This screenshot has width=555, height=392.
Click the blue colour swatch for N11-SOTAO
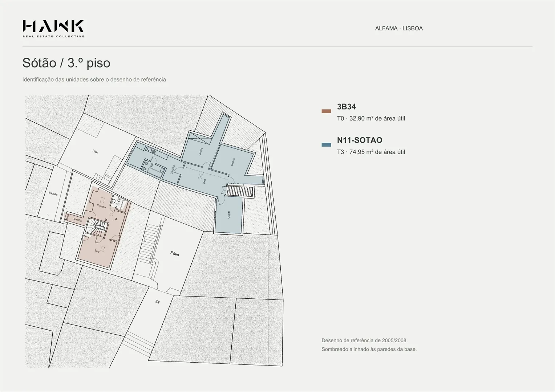pos(326,145)
